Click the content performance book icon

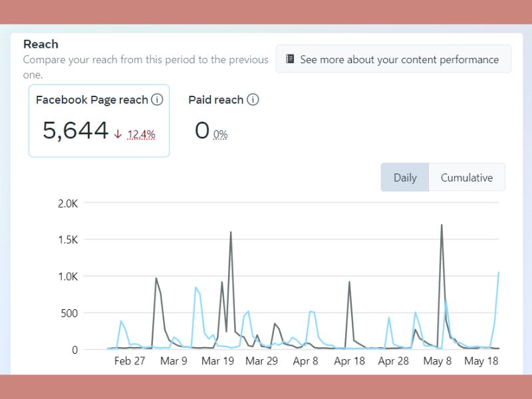point(290,59)
